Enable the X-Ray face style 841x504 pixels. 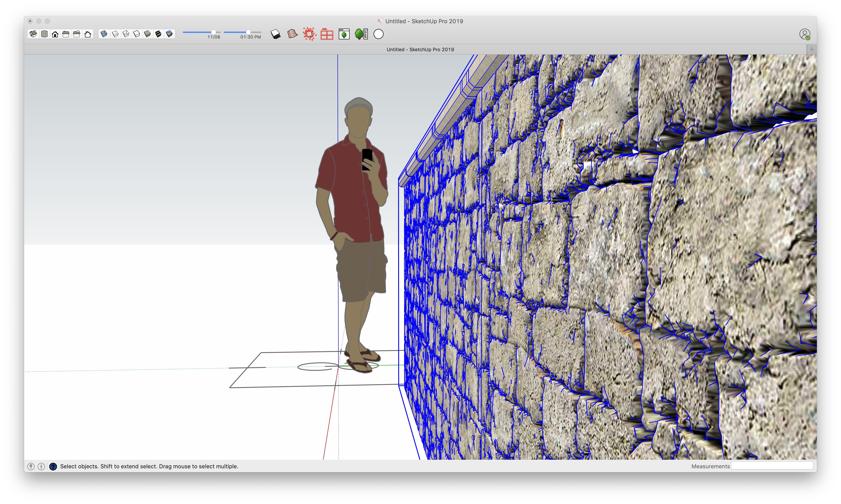(104, 34)
